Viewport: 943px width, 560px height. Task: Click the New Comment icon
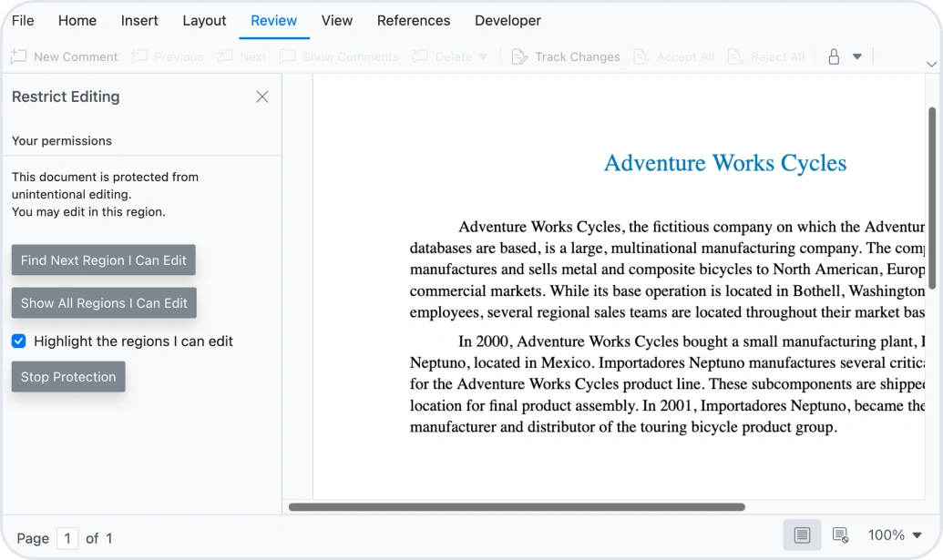(x=18, y=56)
